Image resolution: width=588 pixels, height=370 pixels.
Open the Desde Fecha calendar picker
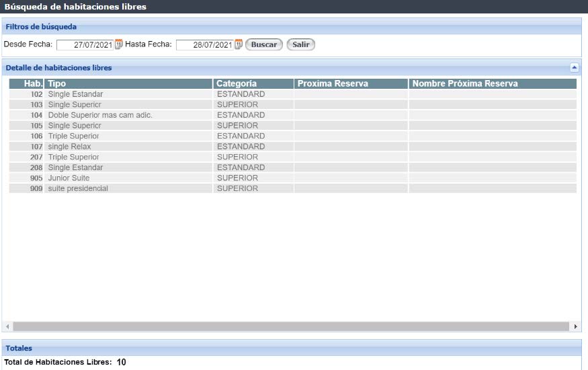(x=119, y=44)
